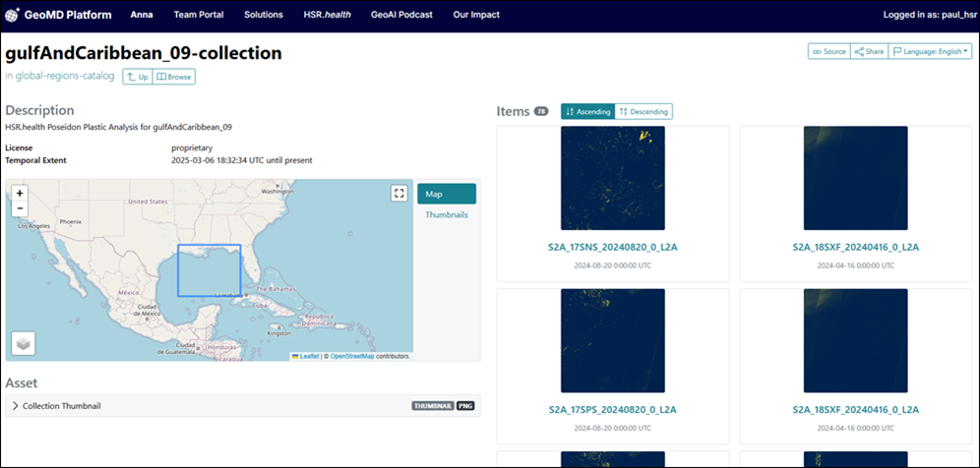Zoom in on the map
Image resolution: width=980 pixels, height=468 pixels.
click(x=20, y=193)
